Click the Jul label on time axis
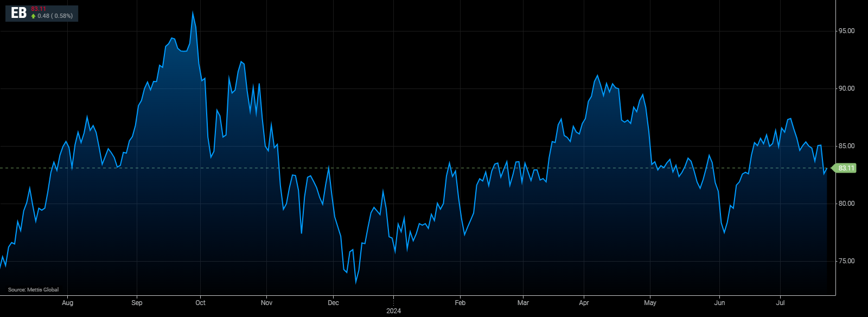Viewport: 868px width, 317px height. click(x=781, y=303)
